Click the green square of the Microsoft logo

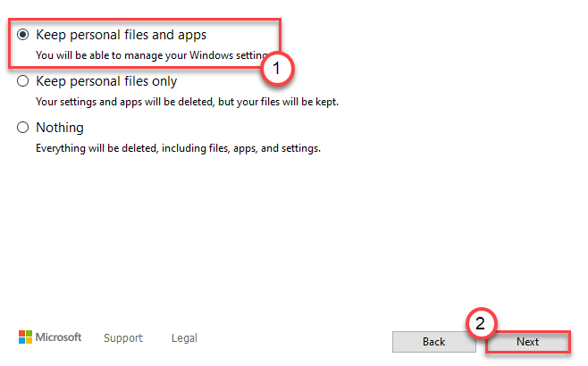28,334
